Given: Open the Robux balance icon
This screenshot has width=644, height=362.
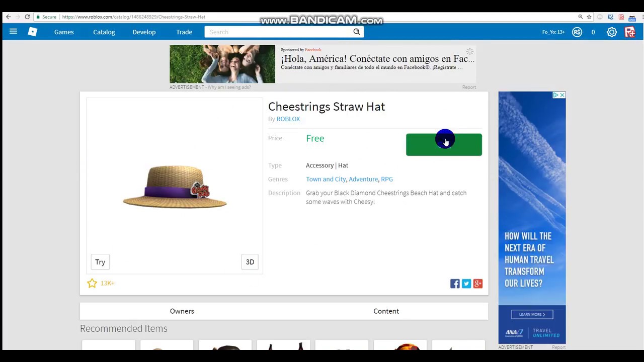Looking at the screenshot, I should (x=577, y=32).
